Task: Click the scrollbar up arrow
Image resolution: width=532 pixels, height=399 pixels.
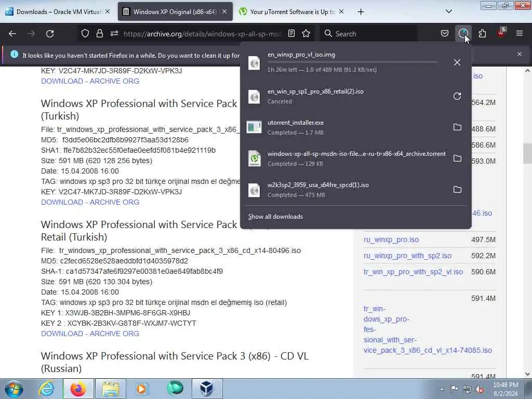Action: 527,71
